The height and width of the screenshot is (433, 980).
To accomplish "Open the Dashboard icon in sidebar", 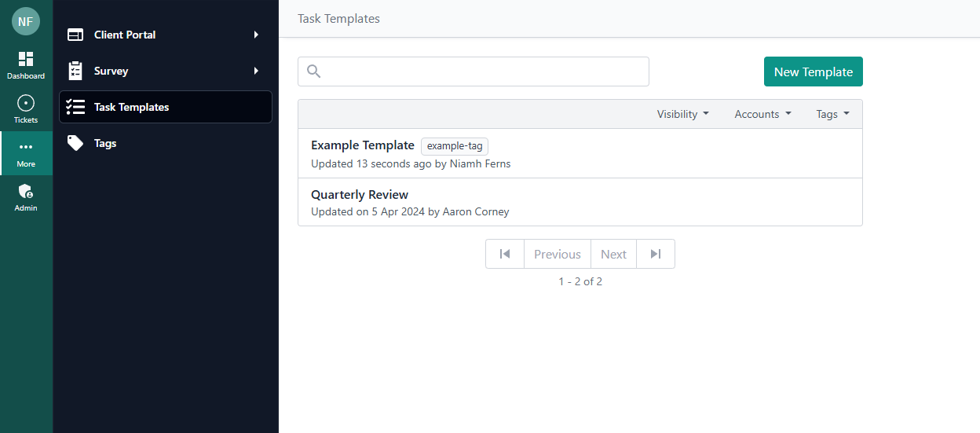I will coord(26,60).
